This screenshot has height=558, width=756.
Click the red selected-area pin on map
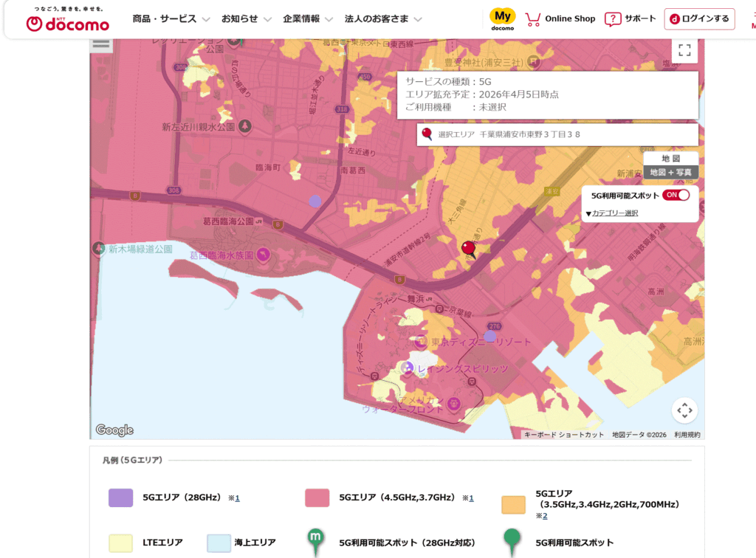[468, 249]
